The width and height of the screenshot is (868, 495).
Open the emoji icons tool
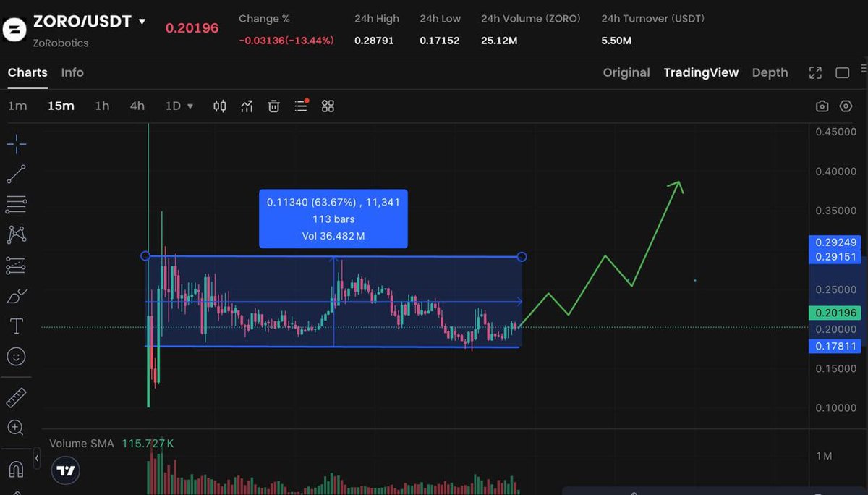[x=16, y=356]
